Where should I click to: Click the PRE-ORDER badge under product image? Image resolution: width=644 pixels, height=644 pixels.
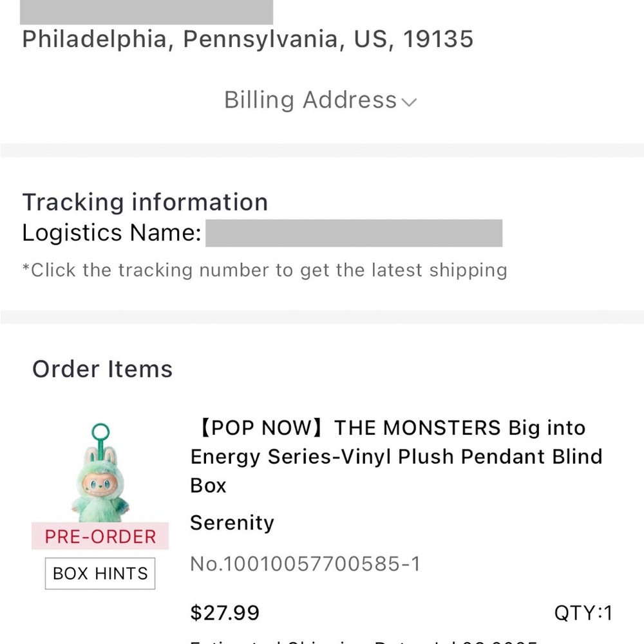coord(100,536)
